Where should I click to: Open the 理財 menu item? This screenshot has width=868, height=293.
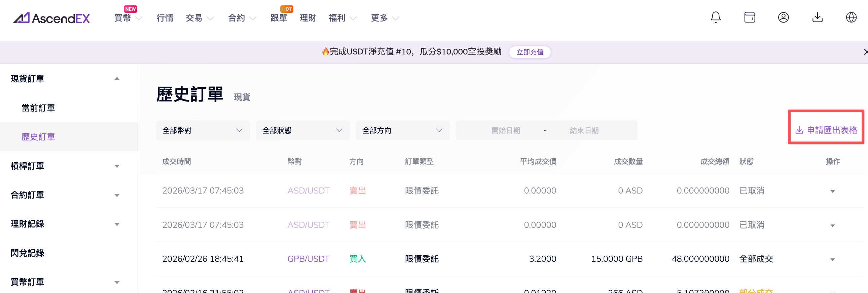pos(308,18)
